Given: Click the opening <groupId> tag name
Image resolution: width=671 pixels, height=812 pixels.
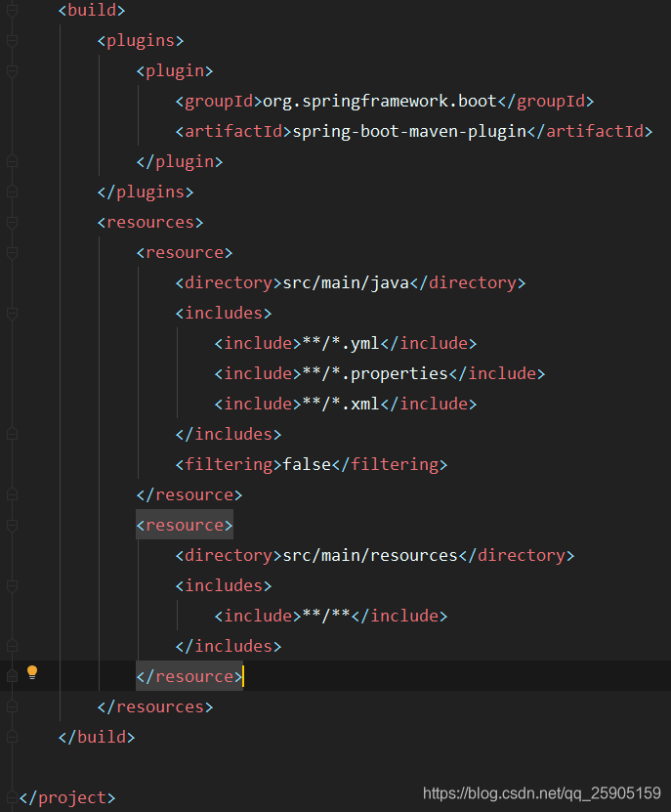Looking at the screenshot, I should pos(219,101).
